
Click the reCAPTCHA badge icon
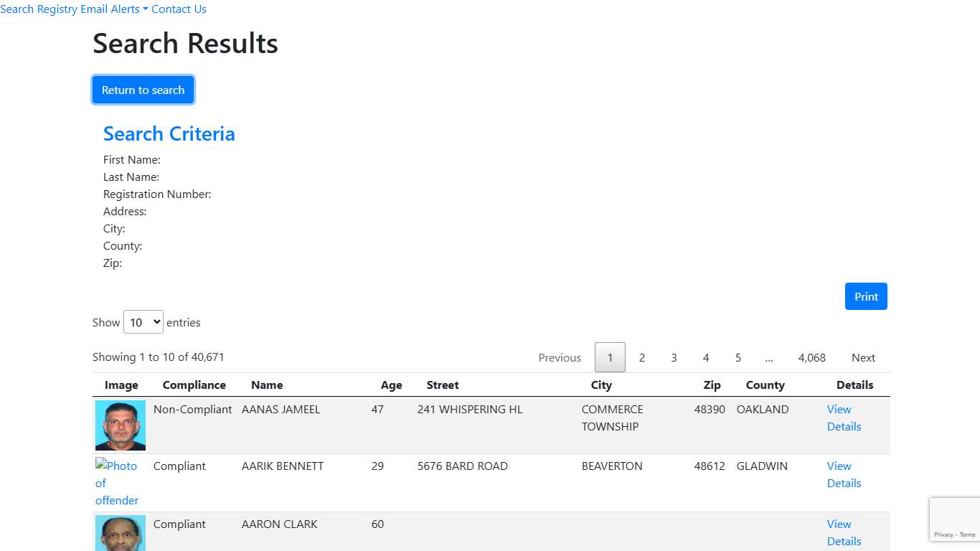coord(954,514)
